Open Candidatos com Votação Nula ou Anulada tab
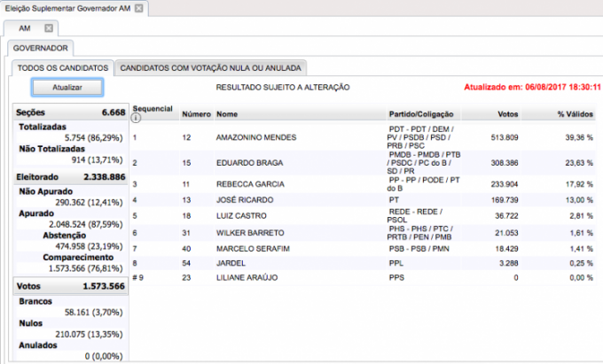This screenshot has height=364, width=603. tap(210, 67)
